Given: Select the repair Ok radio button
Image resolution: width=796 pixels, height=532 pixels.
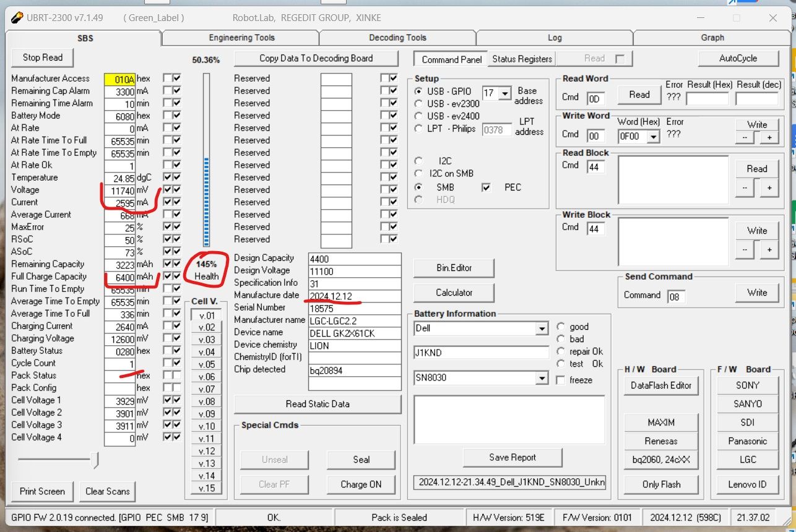Looking at the screenshot, I should click(x=561, y=351).
